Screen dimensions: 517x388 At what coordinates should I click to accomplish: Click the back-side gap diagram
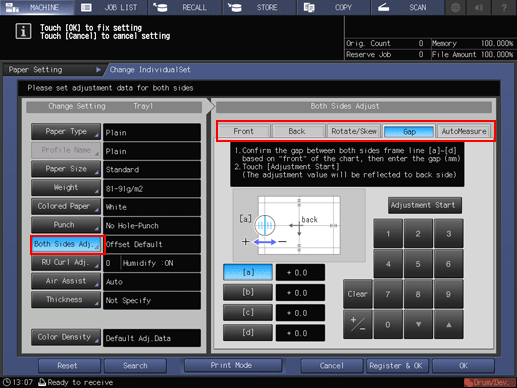tap(299, 225)
